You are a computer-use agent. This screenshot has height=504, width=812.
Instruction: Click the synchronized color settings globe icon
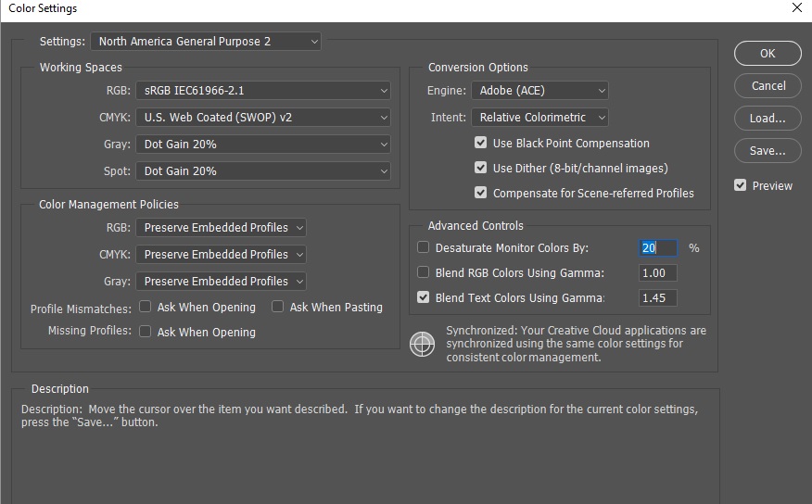pyautogui.click(x=422, y=344)
